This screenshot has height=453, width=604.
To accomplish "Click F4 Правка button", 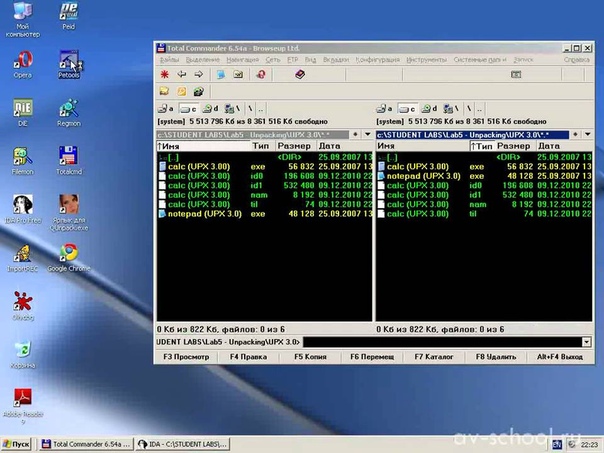I will click(x=248, y=357).
